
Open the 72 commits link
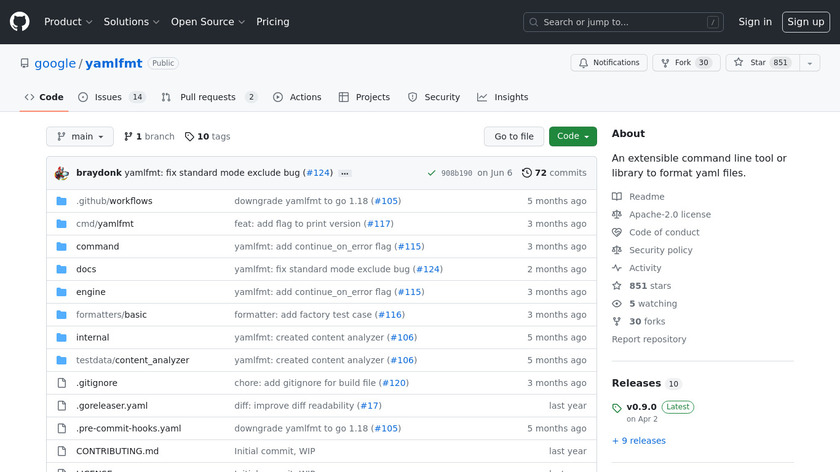point(554,173)
